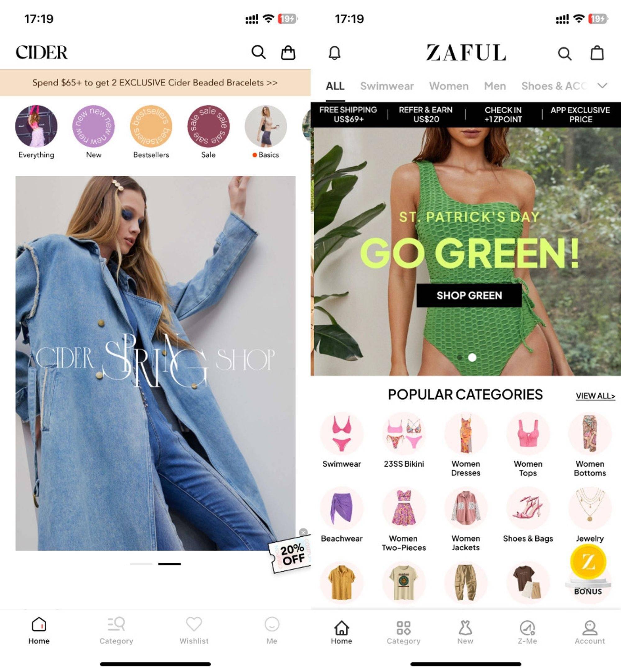621x672 pixels.
Task: Tap the Cider search icon
Action: click(259, 52)
